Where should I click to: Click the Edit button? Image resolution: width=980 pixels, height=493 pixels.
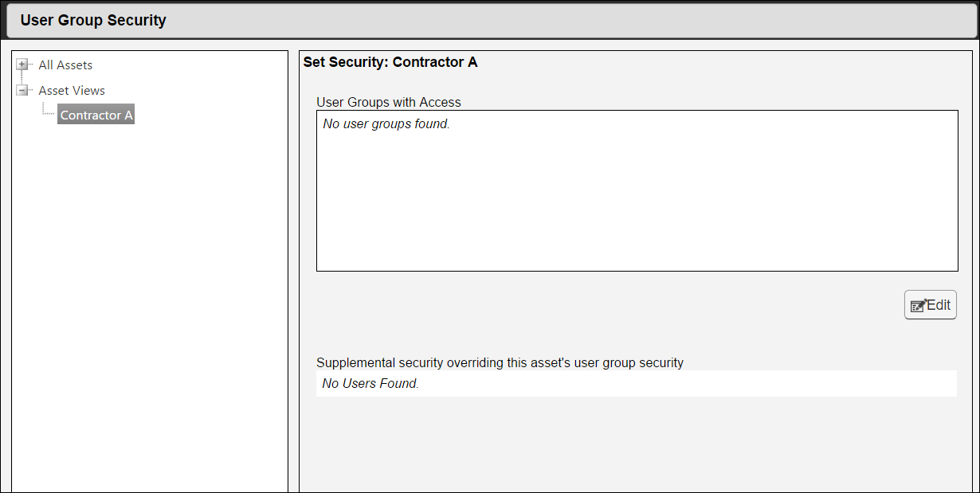pyautogui.click(x=931, y=305)
